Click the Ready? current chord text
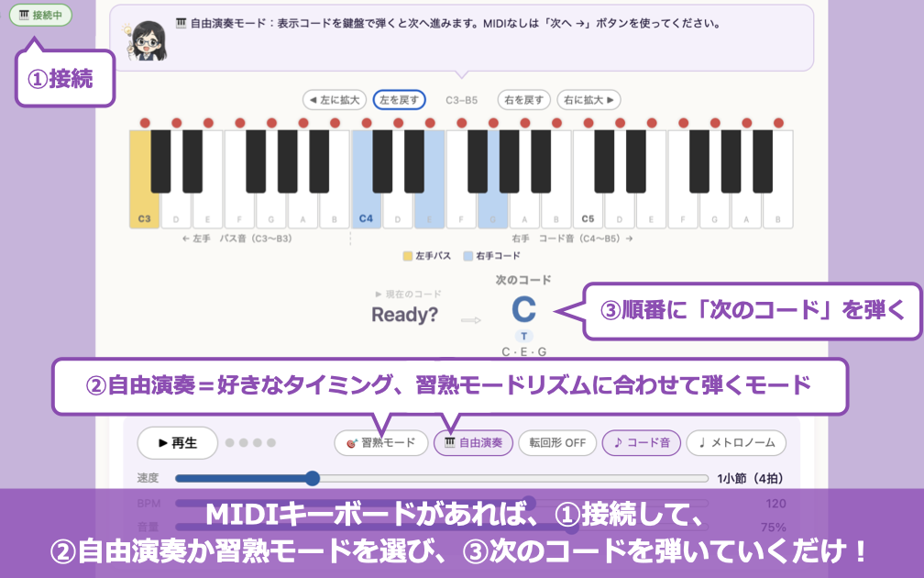 [405, 315]
